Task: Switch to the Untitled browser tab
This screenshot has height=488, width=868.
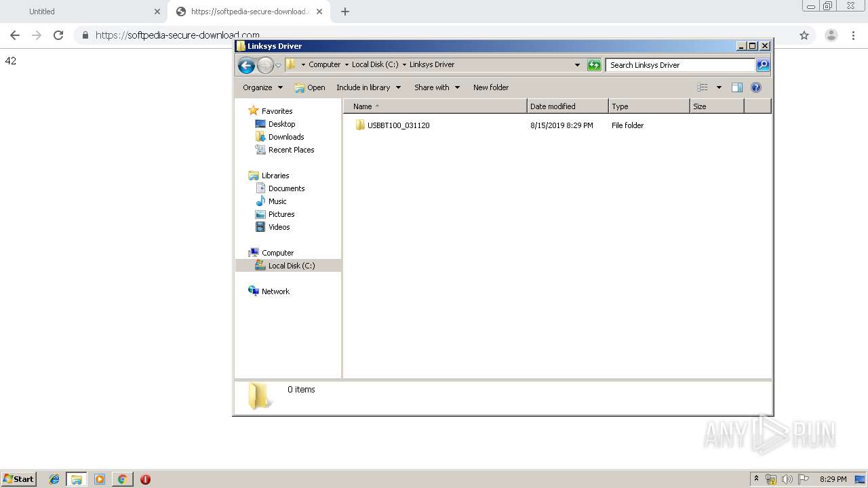Action: (x=83, y=12)
